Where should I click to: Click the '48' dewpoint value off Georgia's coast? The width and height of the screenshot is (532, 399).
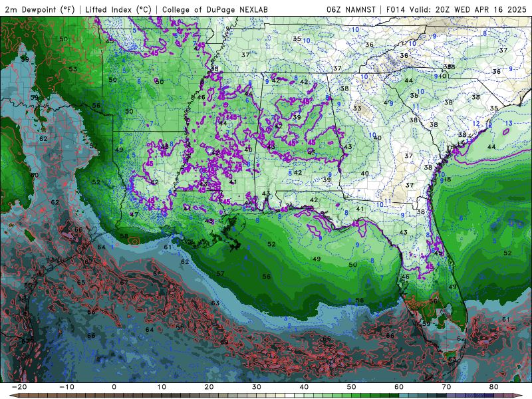tap(447, 179)
